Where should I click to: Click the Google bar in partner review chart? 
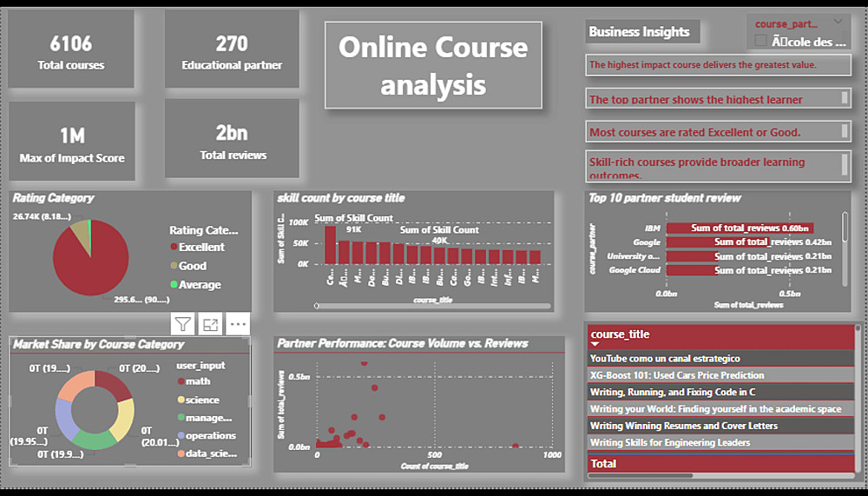tap(718, 242)
